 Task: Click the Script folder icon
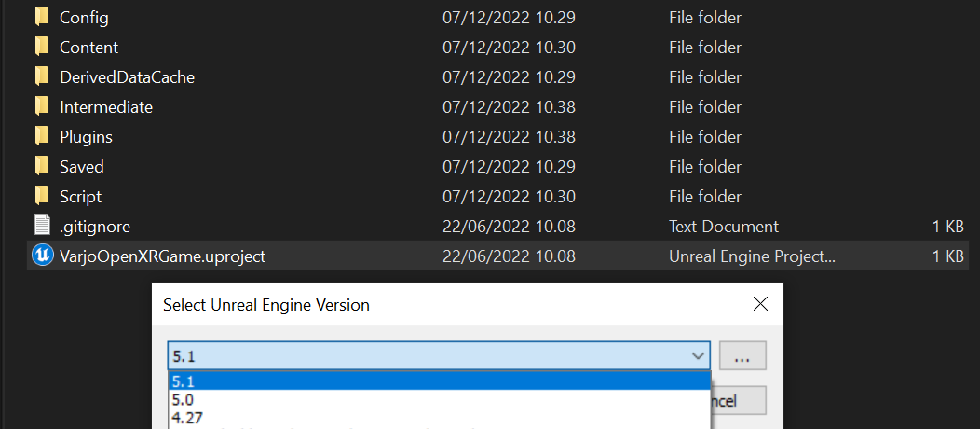[42, 197]
